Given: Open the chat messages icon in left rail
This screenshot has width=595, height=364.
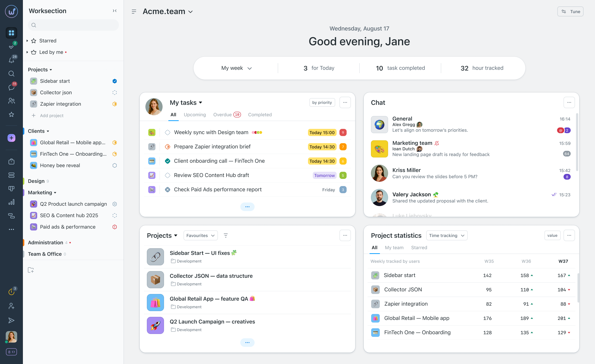Looking at the screenshot, I should pyautogui.click(x=11, y=87).
